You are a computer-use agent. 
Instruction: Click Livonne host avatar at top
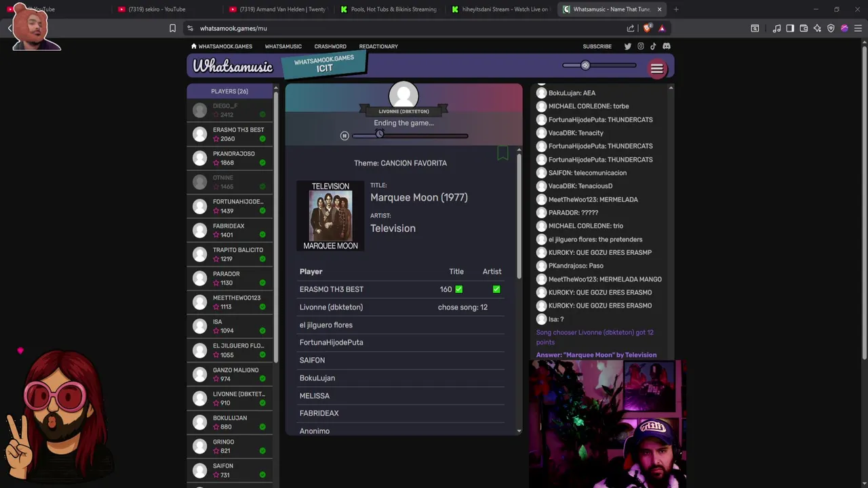pyautogui.click(x=403, y=96)
